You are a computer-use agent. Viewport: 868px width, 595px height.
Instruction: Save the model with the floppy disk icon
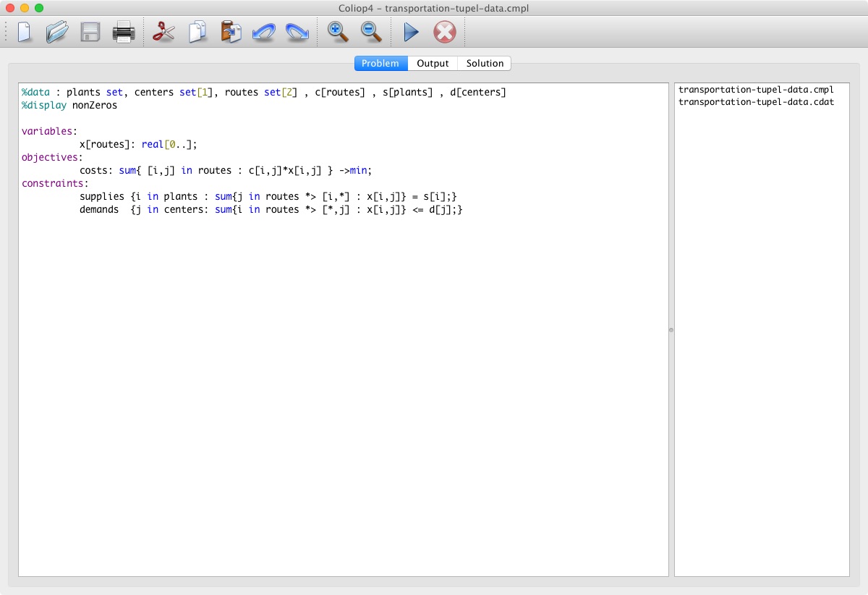tap(90, 33)
